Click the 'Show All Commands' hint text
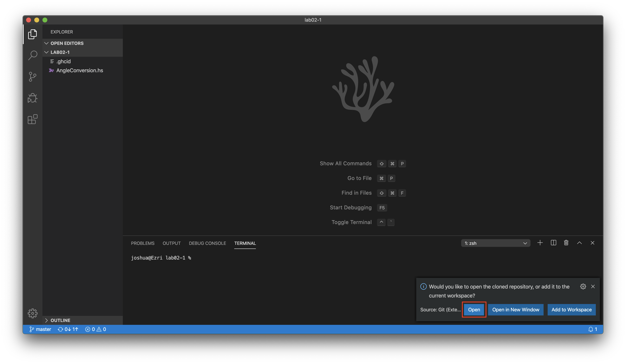626x364 pixels. tap(345, 163)
